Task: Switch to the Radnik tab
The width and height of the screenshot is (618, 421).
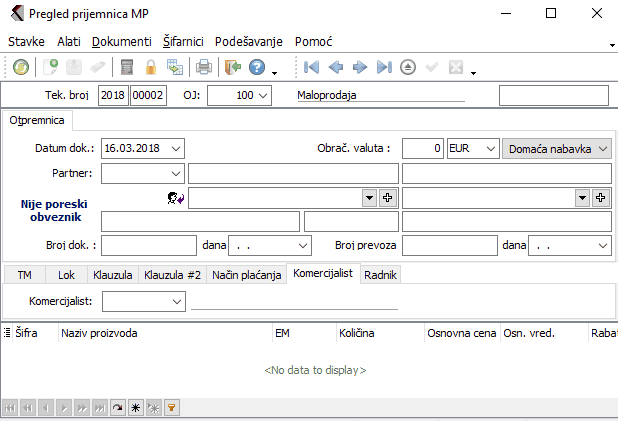Action: 379,274
